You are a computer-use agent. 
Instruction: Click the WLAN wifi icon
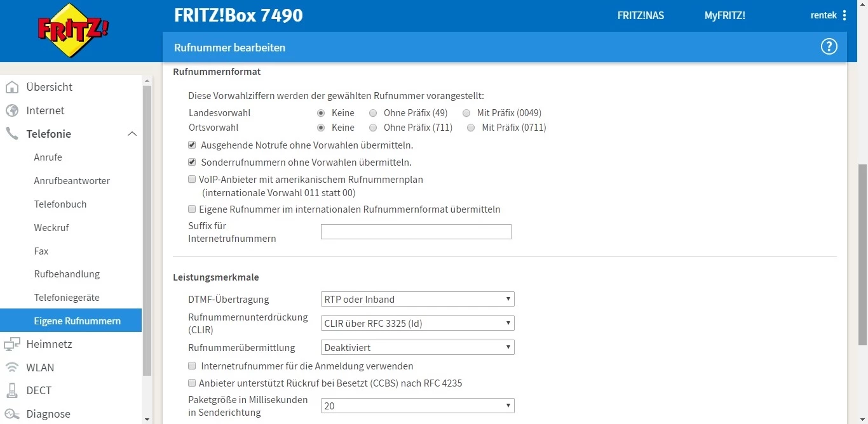pyautogui.click(x=12, y=368)
